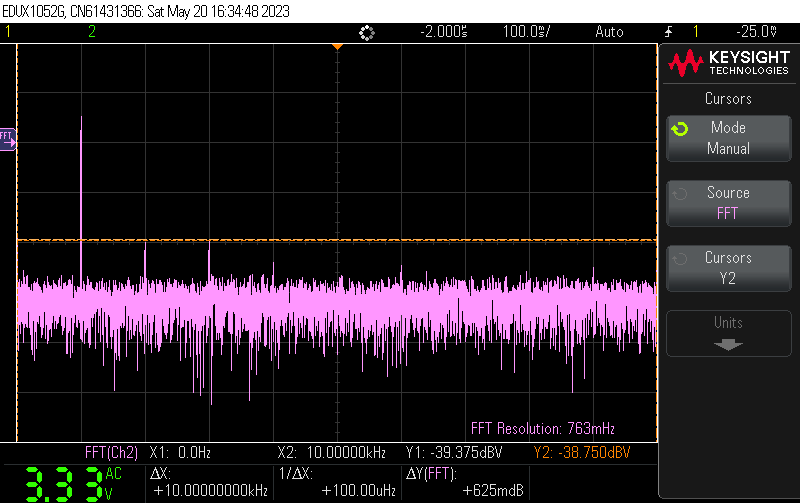Click the rising edge trigger icon

pos(668,32)
